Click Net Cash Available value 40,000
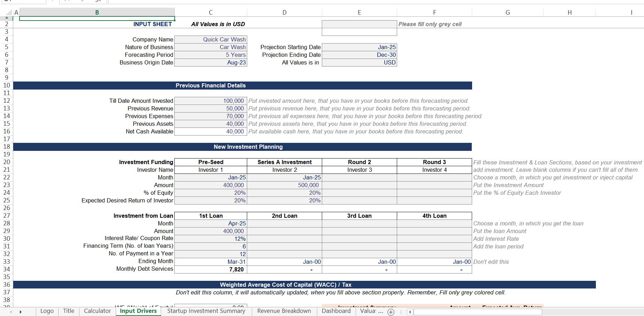Screen dimensions: 644x316 [x=211, y=131]
